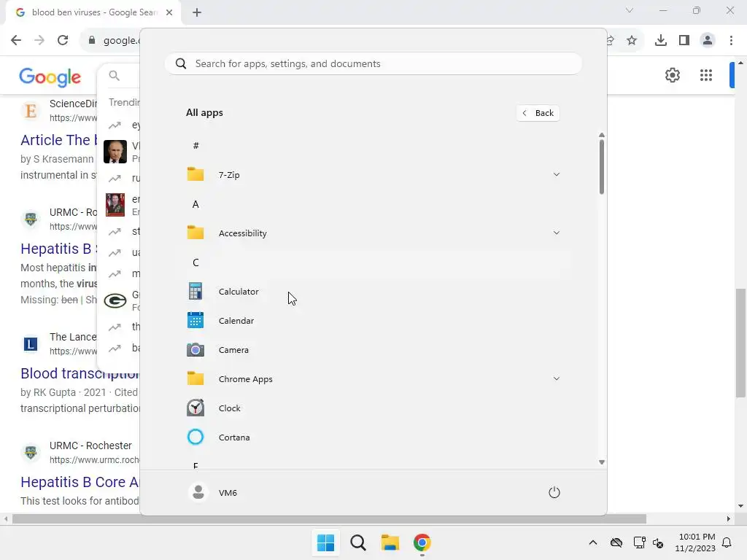
Task: Go forward in the Chrome browser
Action: (x=39, y=40)
